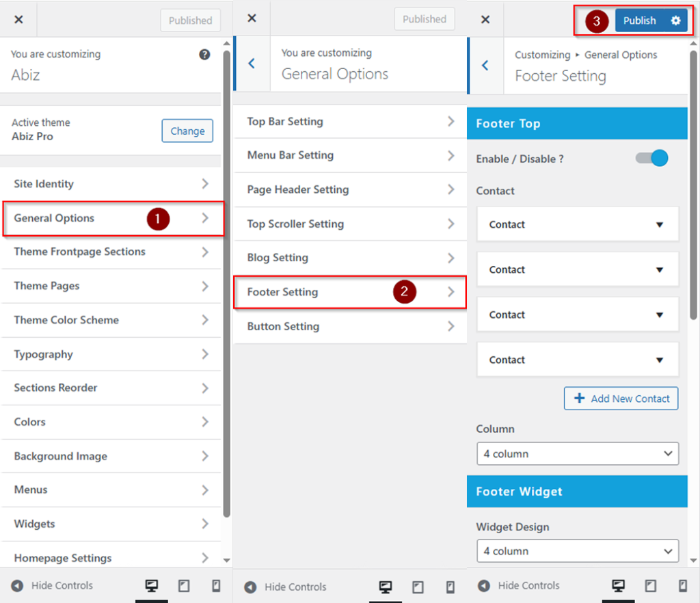
Task: Click Change button for active theme
Action: click(187, 131)
